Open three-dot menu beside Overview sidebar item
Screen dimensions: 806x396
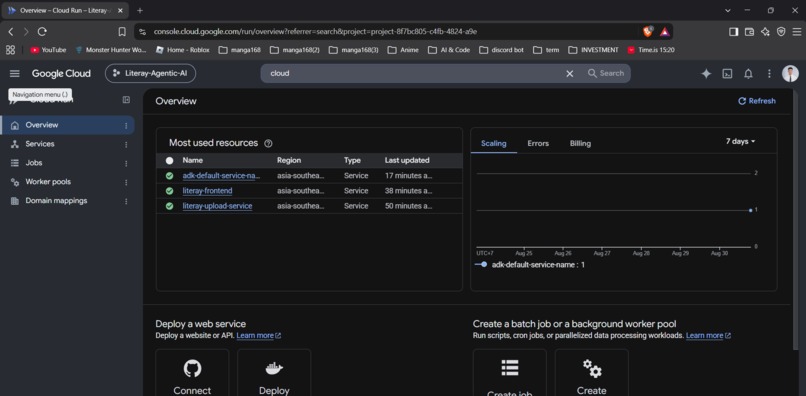[x=126, y=125]
